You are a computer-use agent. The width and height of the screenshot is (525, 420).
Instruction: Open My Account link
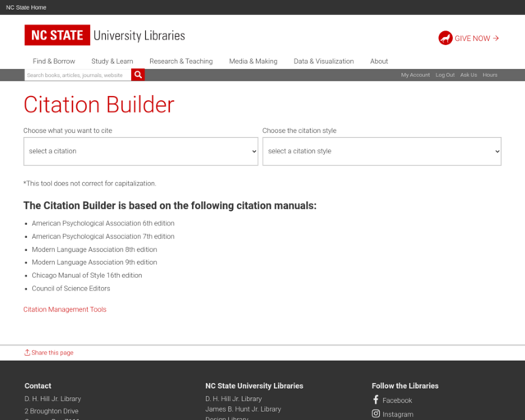[416, 75]
